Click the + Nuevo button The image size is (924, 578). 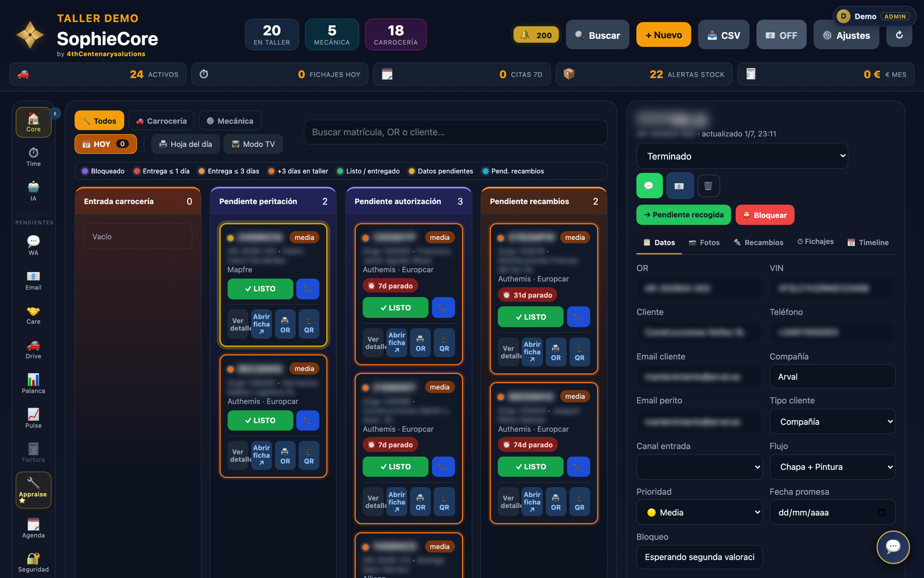(663, 35)
